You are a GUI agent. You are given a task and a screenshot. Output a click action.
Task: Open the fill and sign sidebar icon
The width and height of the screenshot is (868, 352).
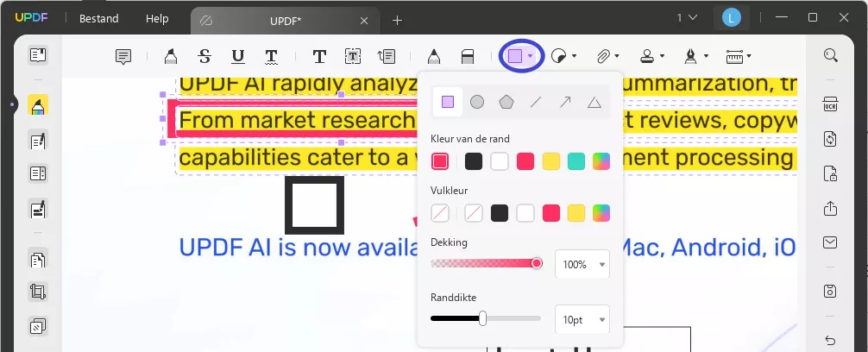pyautogui.click(x=38, y=209)
